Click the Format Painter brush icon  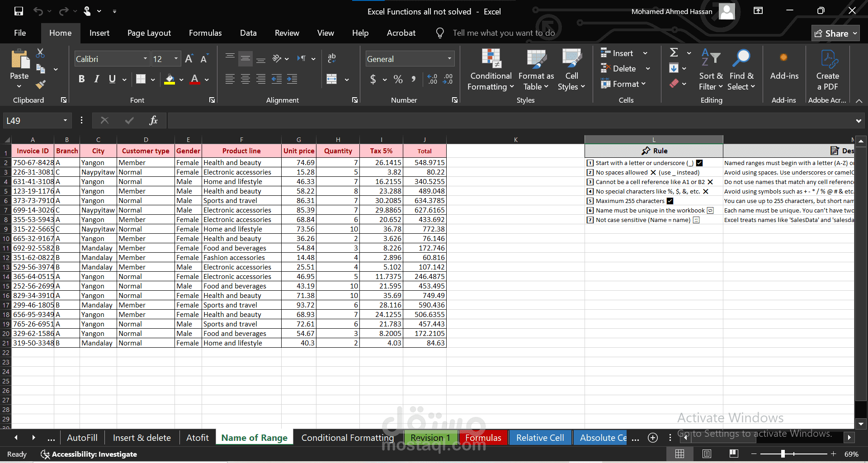pos(41,84)
